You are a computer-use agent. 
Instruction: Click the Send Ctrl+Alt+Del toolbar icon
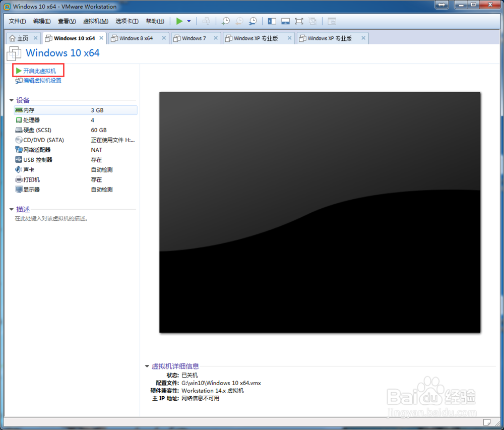(206, 21)
